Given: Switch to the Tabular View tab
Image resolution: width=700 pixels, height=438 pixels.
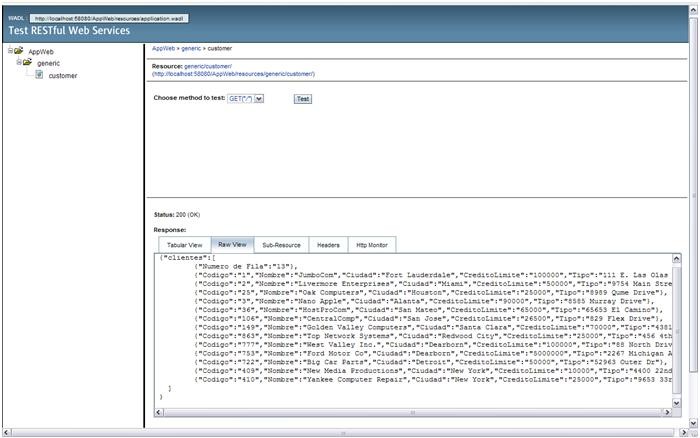Looking at the screenshot, I should [x=184, y=245].
